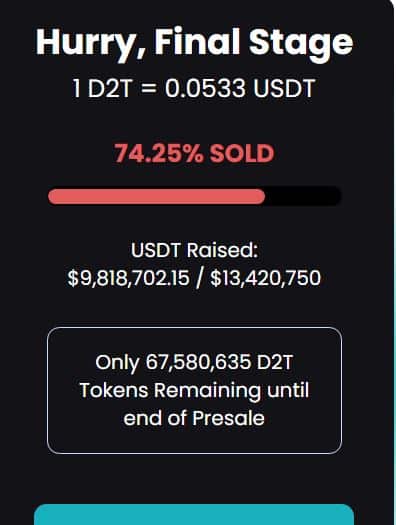This screenshot has height=525, width=396.
Task: Click the "USDT" unit in price line
Action: click(284, 89)
